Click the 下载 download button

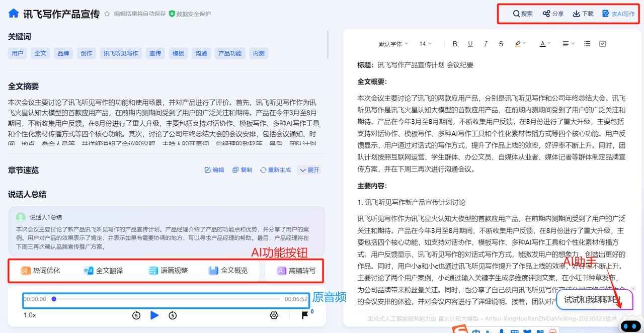pyautogui.click(x=583, y=14)
